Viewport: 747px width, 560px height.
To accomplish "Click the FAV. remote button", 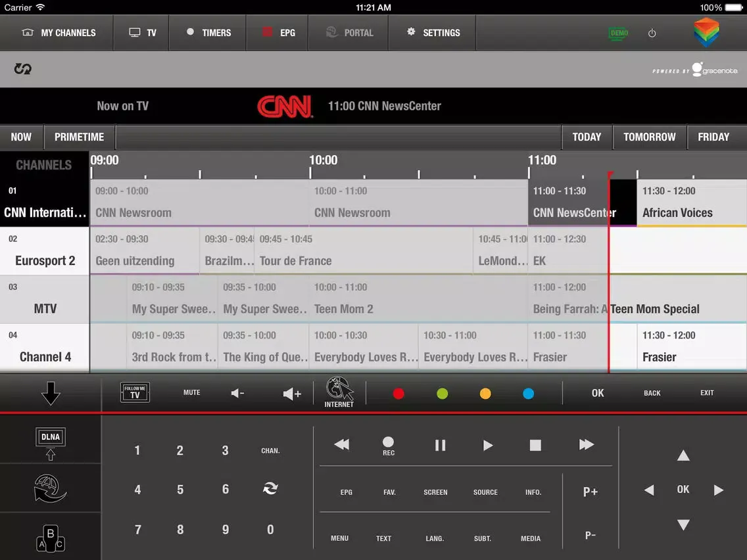I will click(x=390, y=492).
